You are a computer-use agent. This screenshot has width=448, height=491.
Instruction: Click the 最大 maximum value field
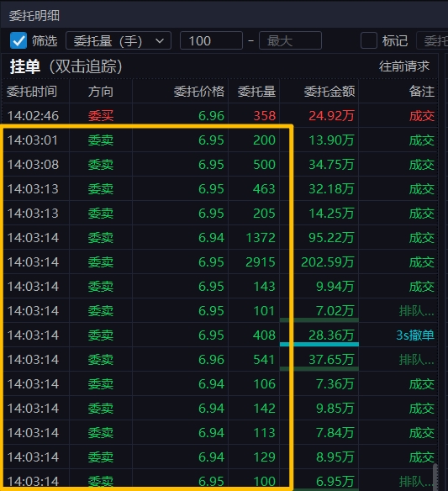[290, 40]
